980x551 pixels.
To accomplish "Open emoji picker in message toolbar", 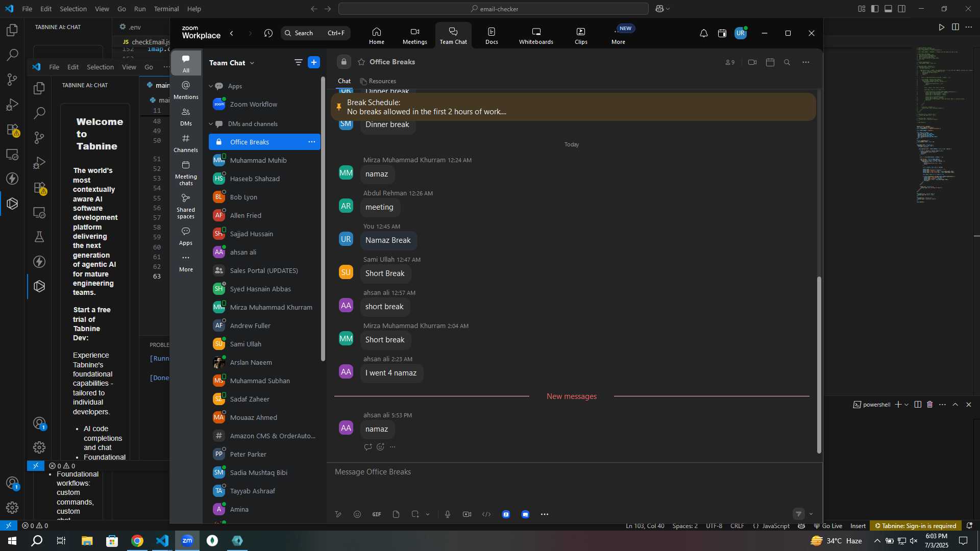I will tap(357, 514).
